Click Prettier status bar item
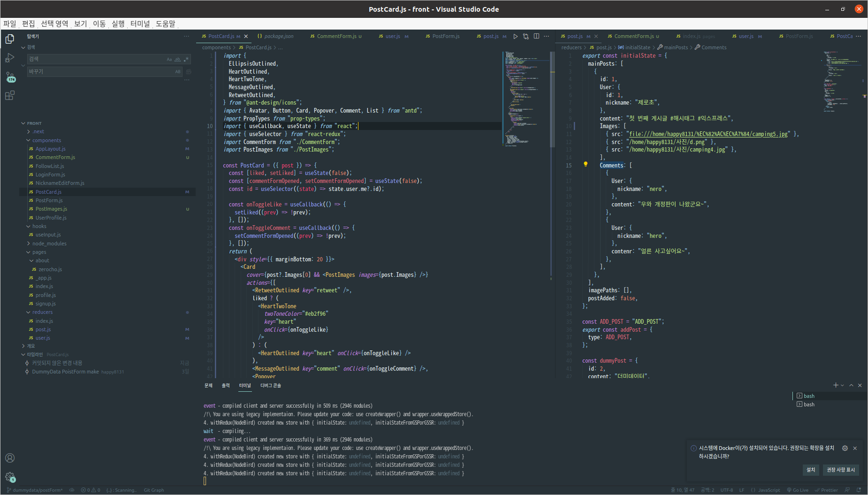The height and width of the screenshot is (495, 868). pyautogui.click(x=826, y=490)
